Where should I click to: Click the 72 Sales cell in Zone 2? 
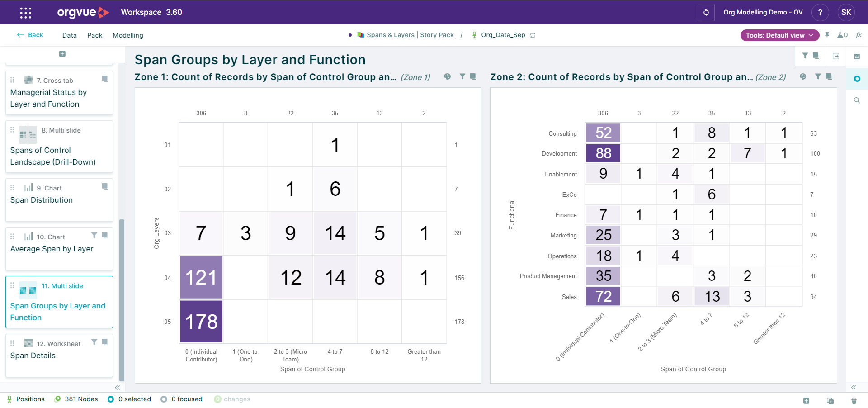coord(603,296)
